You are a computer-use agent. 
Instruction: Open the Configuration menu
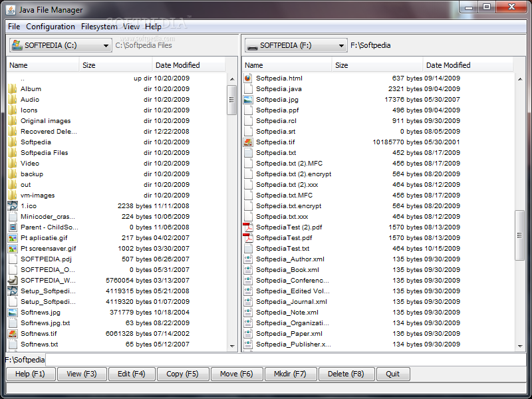coord(51,27)
